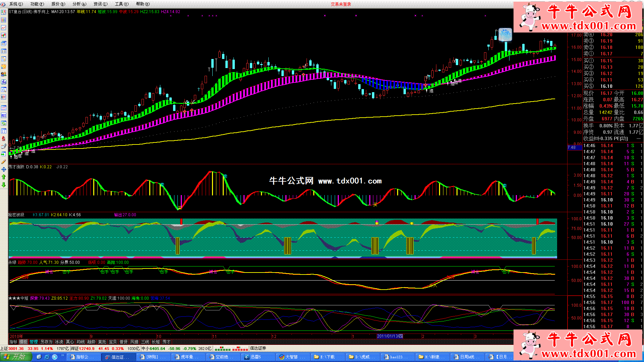Viewport: 644px width, 362px height.
Task: Click the candlestick chart sidebar icon
Action: pyautogui.click(x=4, y=36)
